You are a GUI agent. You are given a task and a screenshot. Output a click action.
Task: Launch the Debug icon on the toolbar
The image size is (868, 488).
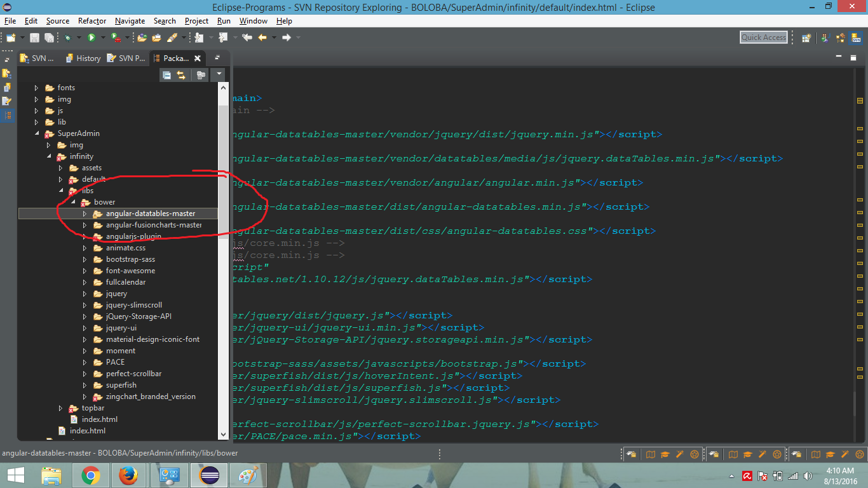click(x=67, y=37)
